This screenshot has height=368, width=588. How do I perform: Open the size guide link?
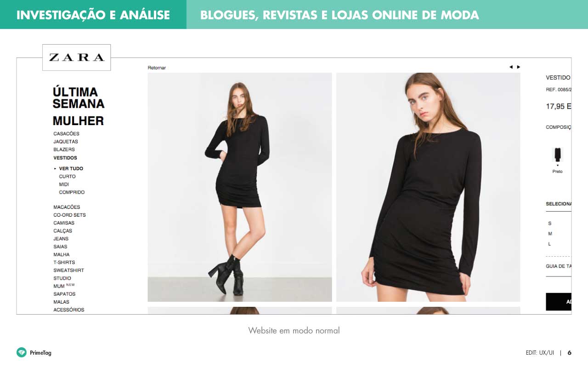pos(559,266)
